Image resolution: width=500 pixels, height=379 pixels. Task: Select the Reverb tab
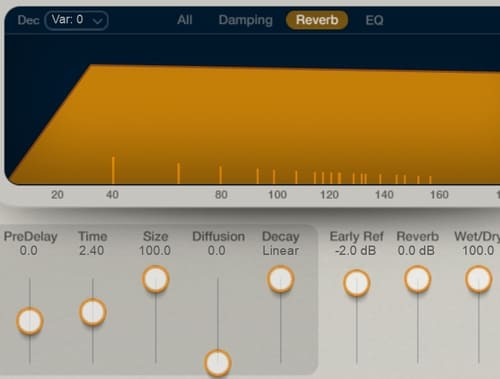[x=317, y=20]
